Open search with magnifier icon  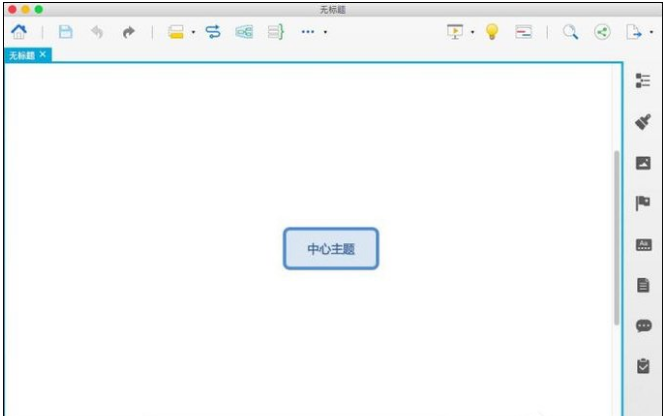point(570,32)
